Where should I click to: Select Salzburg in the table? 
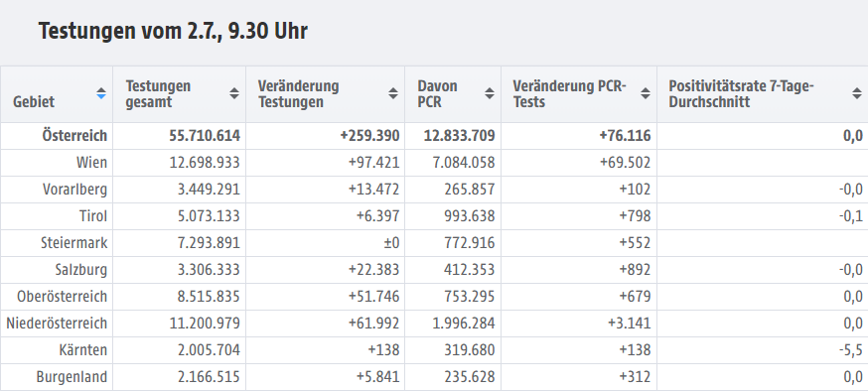(x=81, y=270)
